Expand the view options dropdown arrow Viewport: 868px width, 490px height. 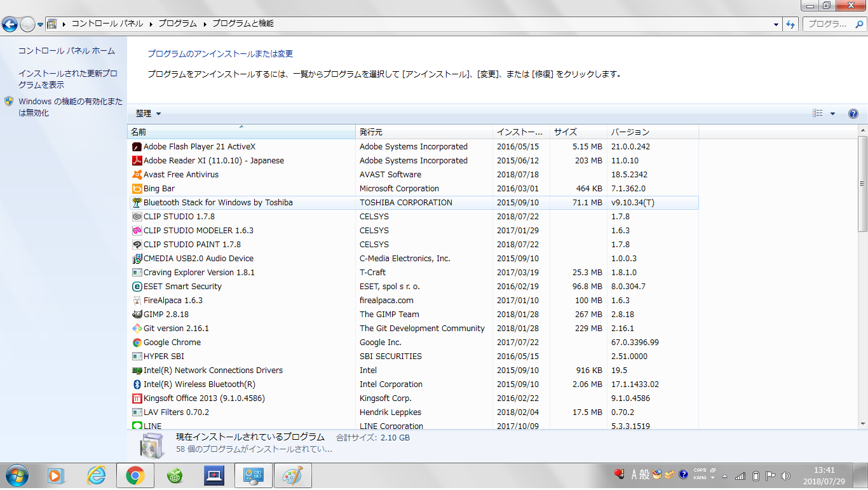pos(832,114)
